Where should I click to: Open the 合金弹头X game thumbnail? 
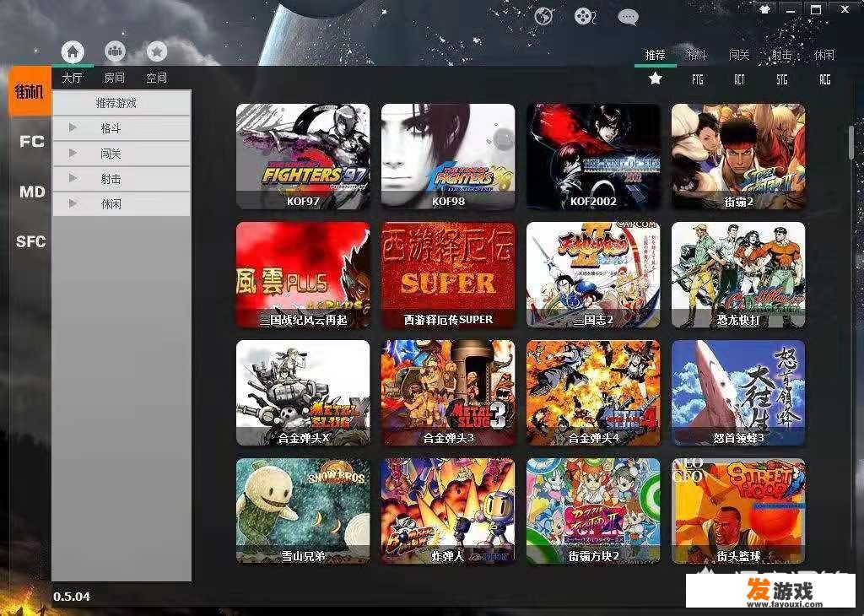coord(303,393)
